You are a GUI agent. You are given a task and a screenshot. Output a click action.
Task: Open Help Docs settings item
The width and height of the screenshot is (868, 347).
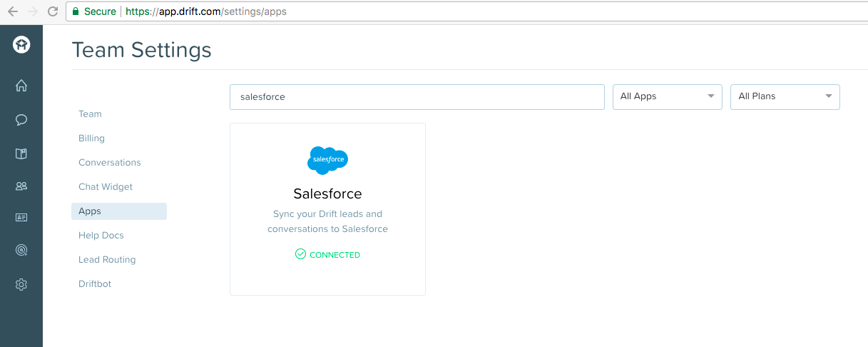pyautogui.click(x=101, y=235)
